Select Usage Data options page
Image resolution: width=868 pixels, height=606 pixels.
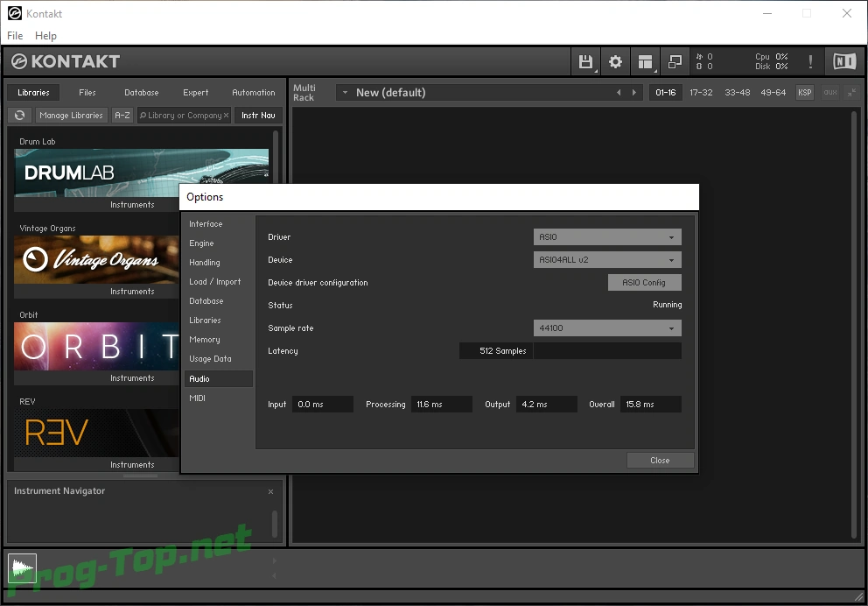pos(218,359)
